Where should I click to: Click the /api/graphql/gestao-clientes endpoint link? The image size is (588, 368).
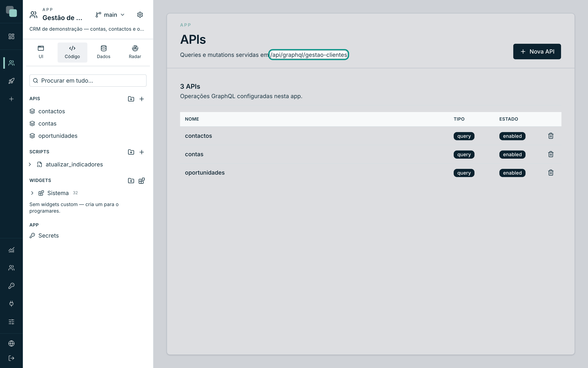(308, 55)
